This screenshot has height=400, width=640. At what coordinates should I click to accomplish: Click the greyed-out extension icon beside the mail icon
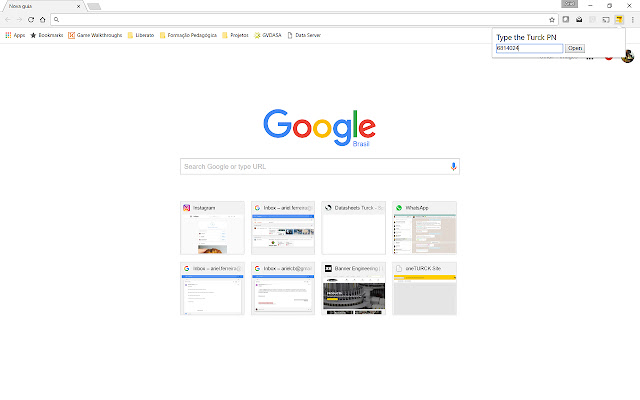592,20
